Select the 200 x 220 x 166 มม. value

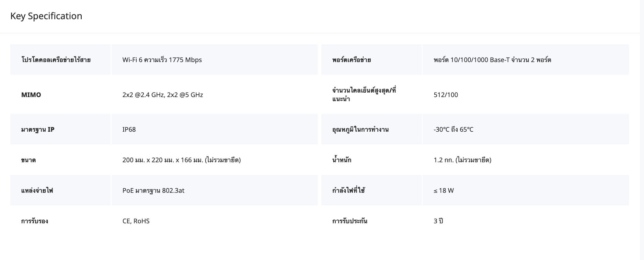[x=181, y=160]
